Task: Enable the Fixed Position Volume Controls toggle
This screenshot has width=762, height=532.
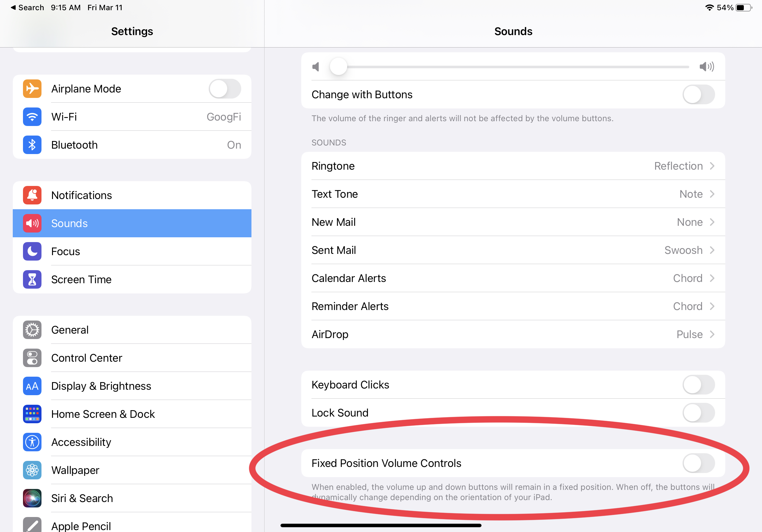Action: click(698, 463)
